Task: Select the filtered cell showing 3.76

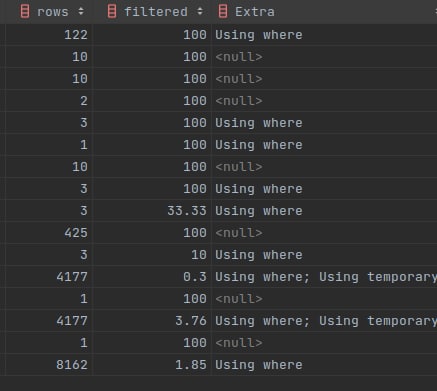Action: click(152, 321)
